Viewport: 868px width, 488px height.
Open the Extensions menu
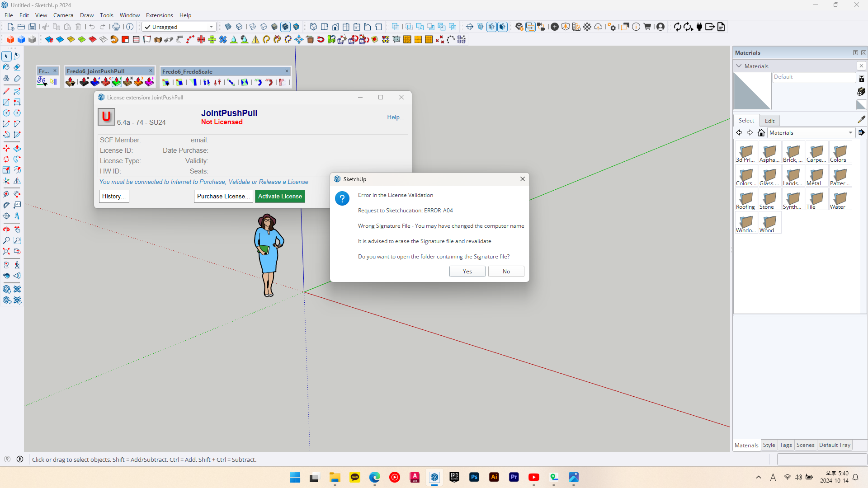tap(159, 15)
